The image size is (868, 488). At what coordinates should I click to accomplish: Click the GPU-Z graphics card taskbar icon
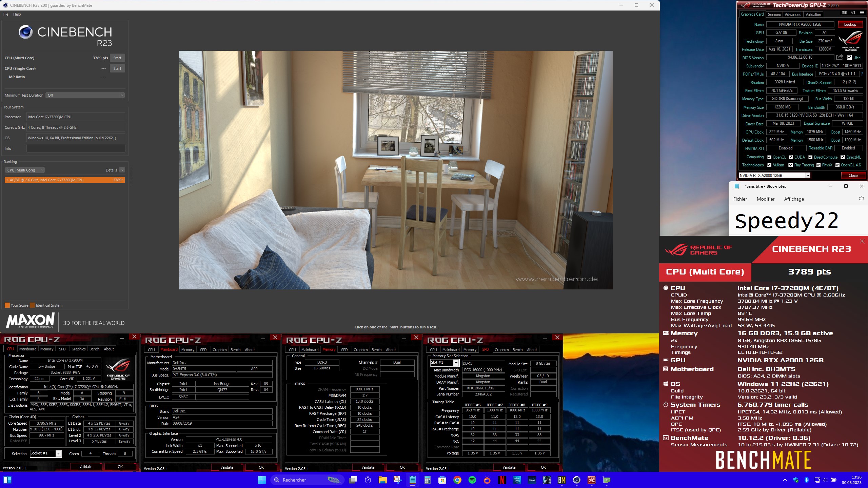(x=607, y=480)
